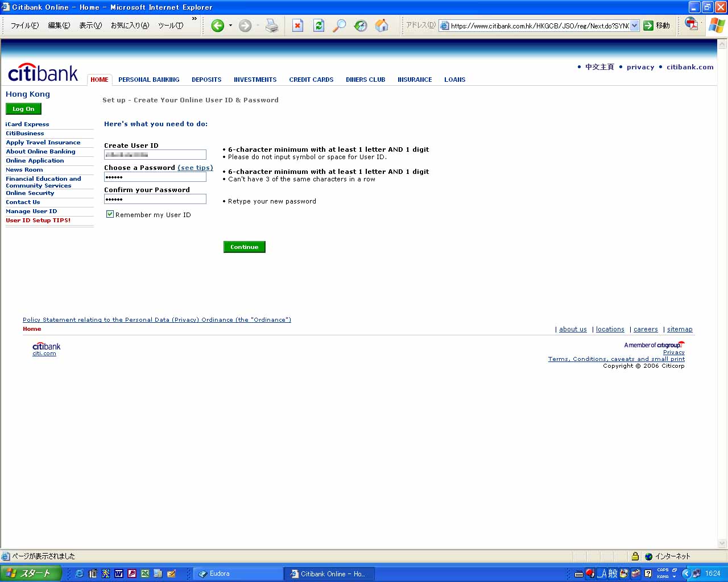Viewport: 728px width, 582px height.
Task: Open the CitiBusiness sidebar link
Action: pos(25,133)
